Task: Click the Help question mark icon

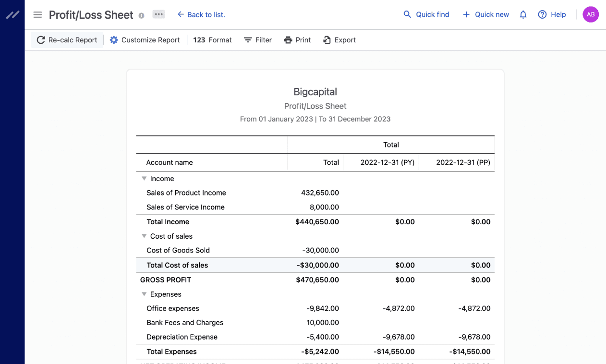Action: [x=542, y=14]
